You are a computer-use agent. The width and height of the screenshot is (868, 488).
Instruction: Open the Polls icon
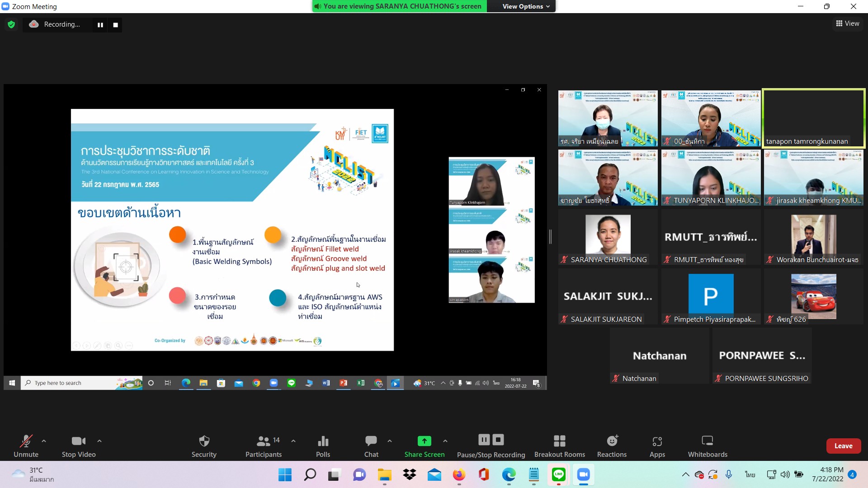point(323,441)
